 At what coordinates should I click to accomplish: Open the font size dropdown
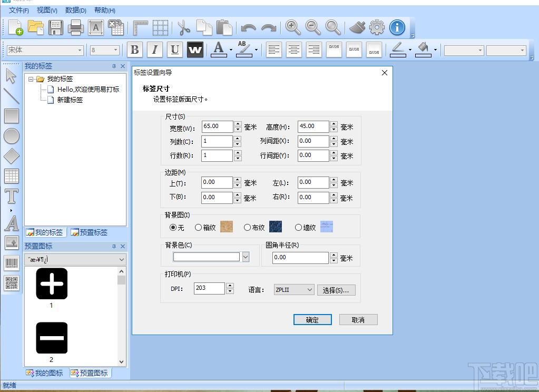coord(115,50)
